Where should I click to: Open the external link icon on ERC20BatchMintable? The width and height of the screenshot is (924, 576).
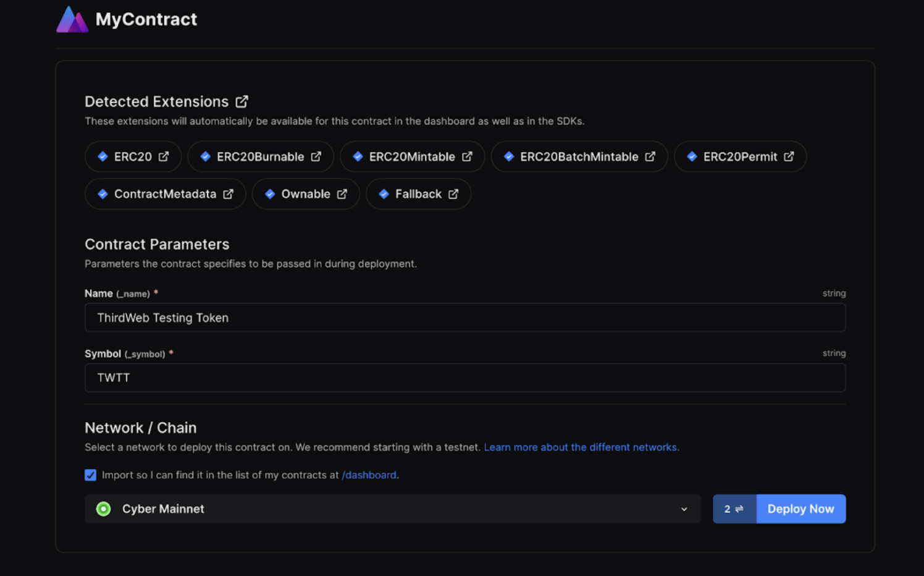(650, 157)
